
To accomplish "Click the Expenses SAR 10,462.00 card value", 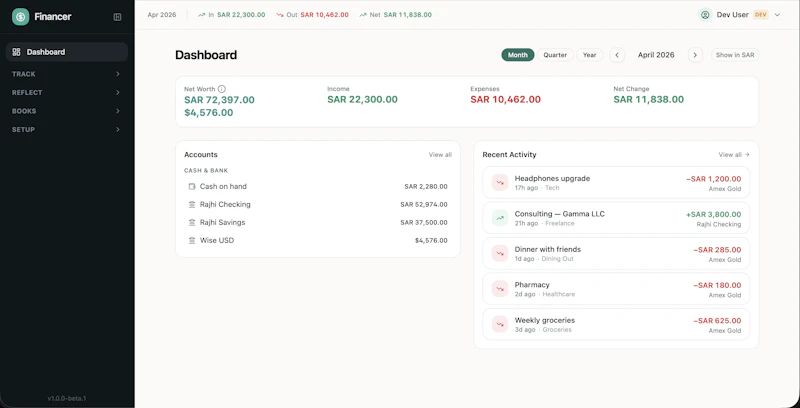I will click(506, 99).
